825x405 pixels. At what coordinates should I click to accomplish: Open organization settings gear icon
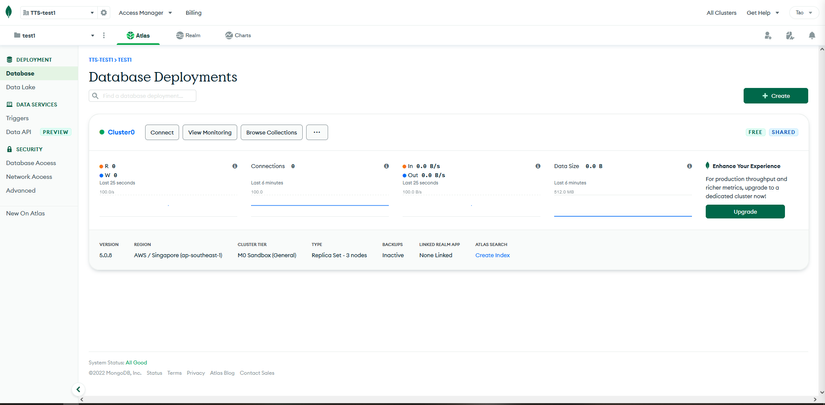[104, 13]
